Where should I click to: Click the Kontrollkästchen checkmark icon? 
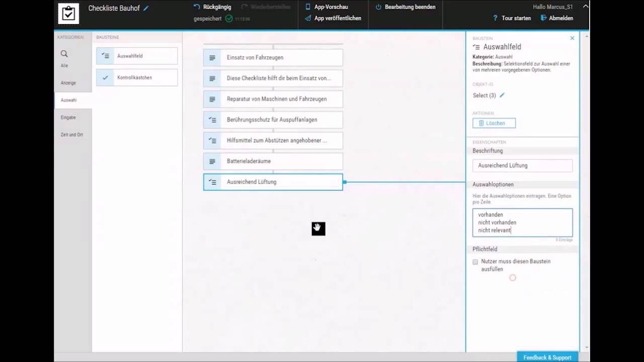pos(105,77)
